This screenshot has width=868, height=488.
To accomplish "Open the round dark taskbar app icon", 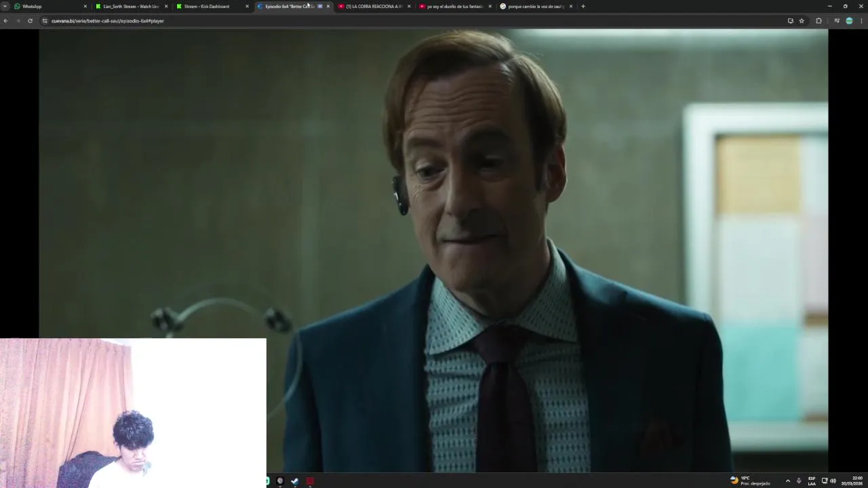I will pos(279,481).
